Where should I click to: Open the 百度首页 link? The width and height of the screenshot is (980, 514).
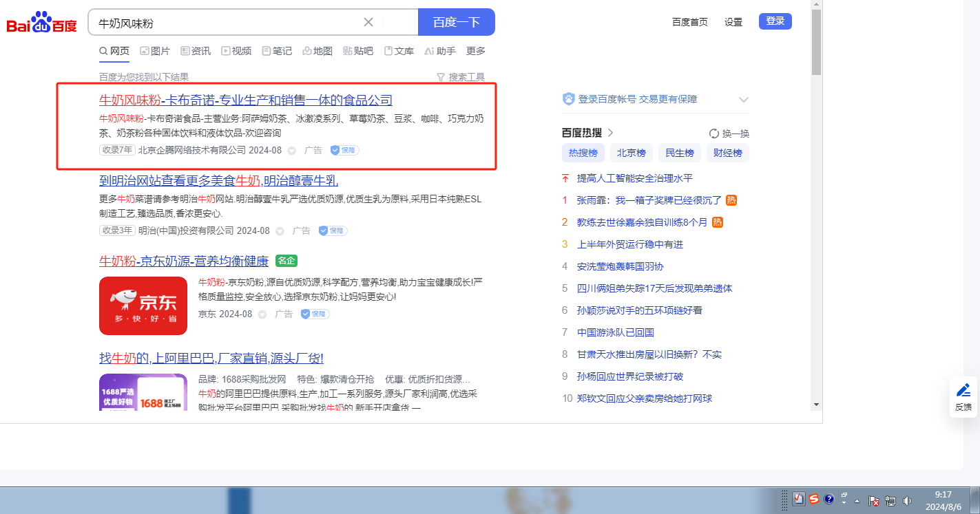point(690,22)
